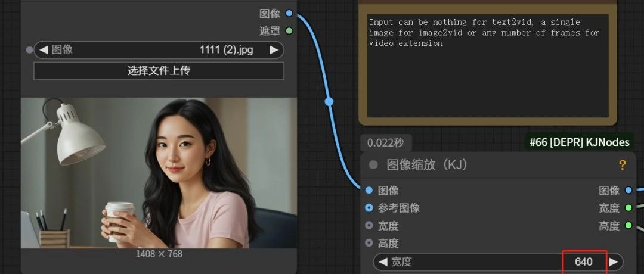Click the note text area about text2vid input
This screenshot has width=644, height=274.
pyautogui.click(x=488, y=66)
